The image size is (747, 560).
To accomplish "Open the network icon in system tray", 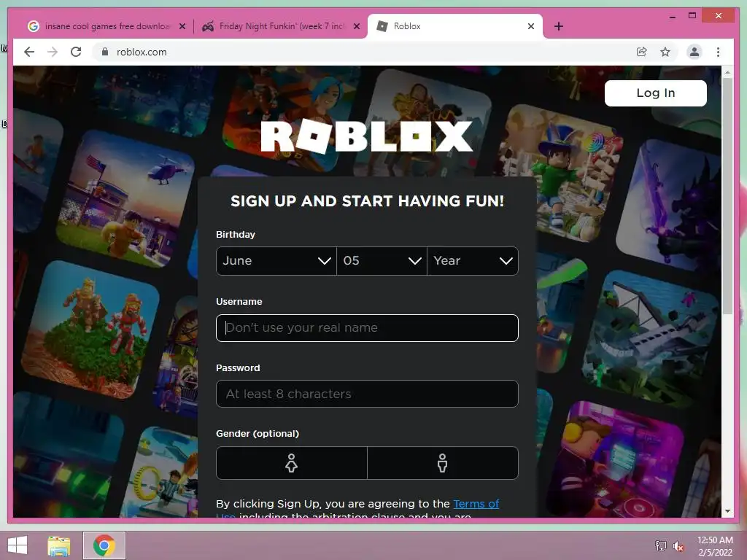I will pos(661,545).
